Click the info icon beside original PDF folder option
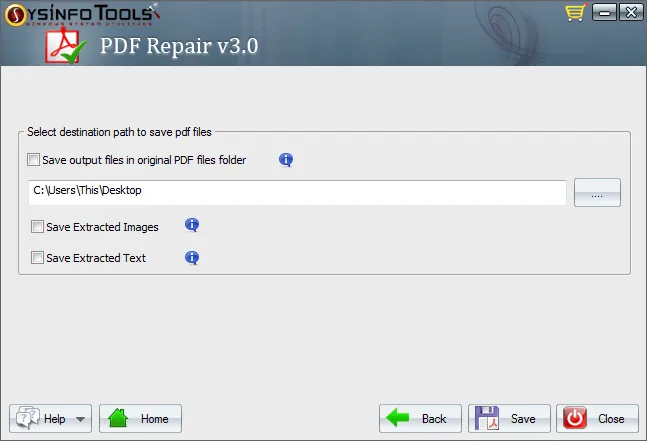 (286, 159)
